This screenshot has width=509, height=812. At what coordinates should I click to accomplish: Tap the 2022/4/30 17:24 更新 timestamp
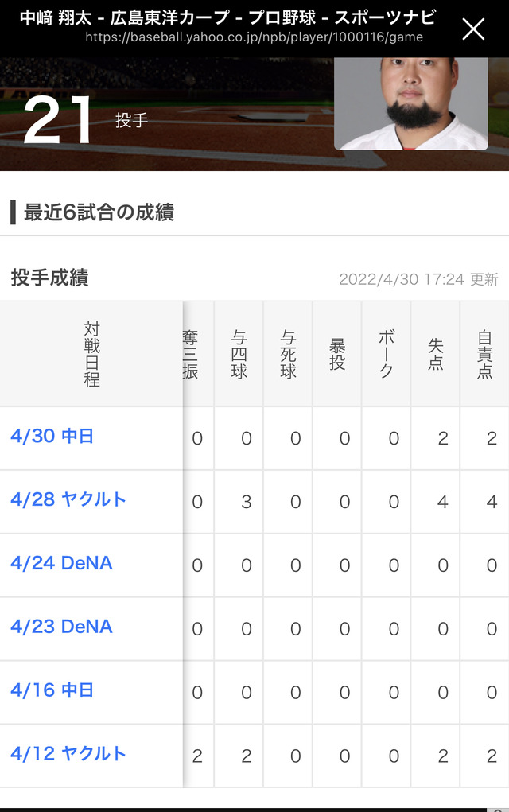(x=418, y=279)
